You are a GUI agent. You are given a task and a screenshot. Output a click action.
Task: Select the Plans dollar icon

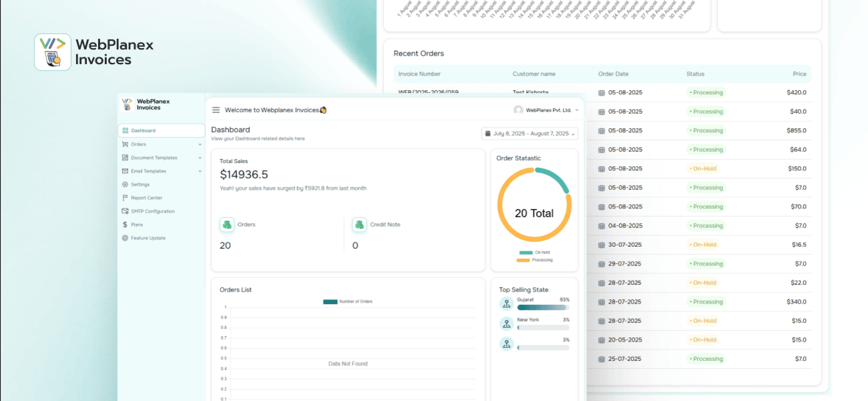point(125,225)
